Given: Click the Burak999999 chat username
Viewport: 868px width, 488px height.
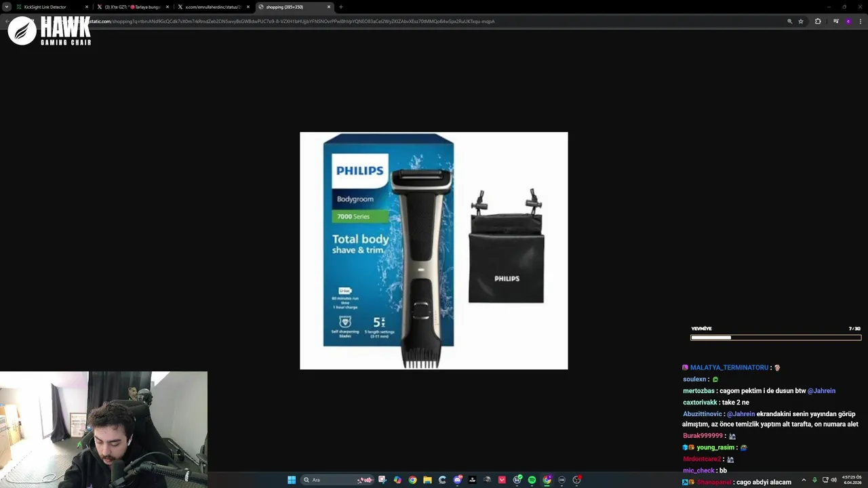Looking at the screenshot, I should click(x=703, y=436).
